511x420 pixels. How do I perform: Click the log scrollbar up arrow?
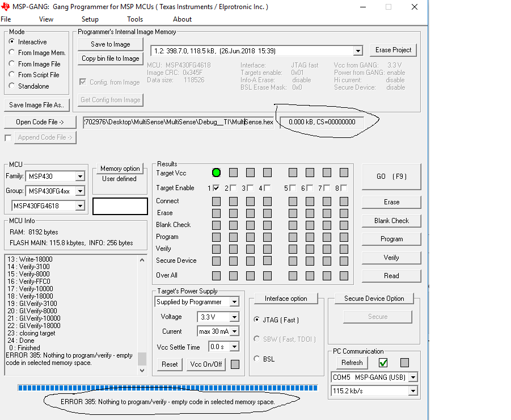(x=142, y=260)
